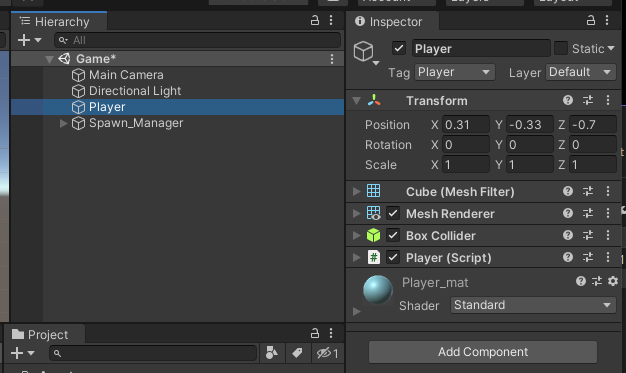Click the Player name field in Inspector
The image size is (626, 373).
click(481, 48)
